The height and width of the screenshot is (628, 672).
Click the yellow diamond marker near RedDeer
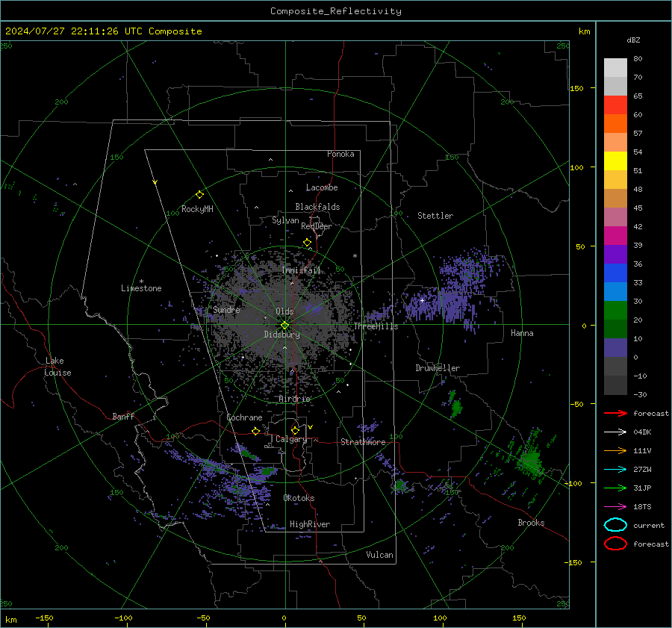click(x=307, y=243)
